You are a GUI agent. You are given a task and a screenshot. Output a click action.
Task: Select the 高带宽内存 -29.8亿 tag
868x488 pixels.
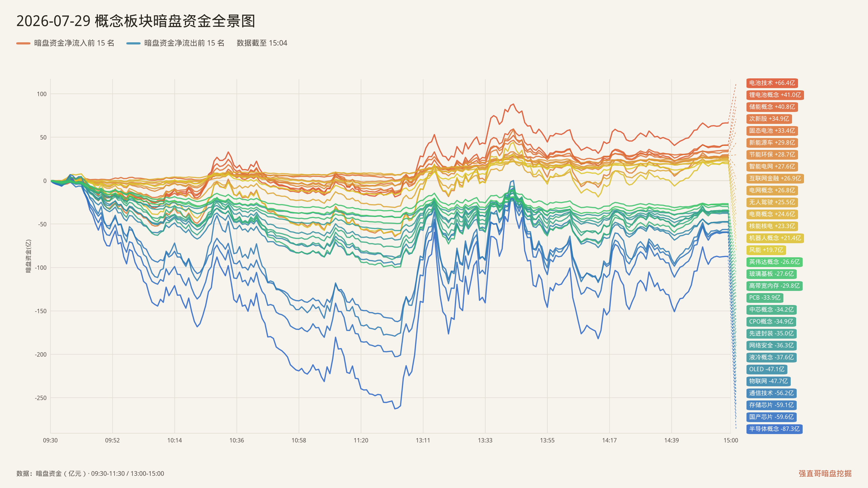point(774,286)
